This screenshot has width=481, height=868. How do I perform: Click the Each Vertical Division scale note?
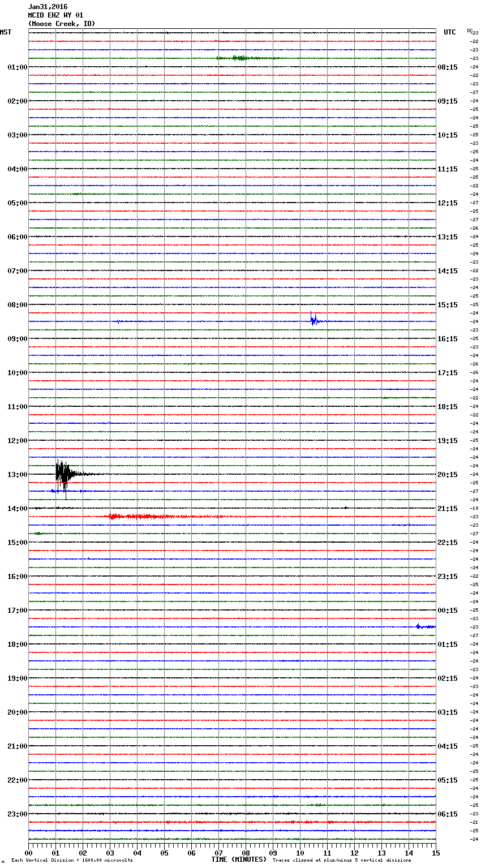[72, 861]
